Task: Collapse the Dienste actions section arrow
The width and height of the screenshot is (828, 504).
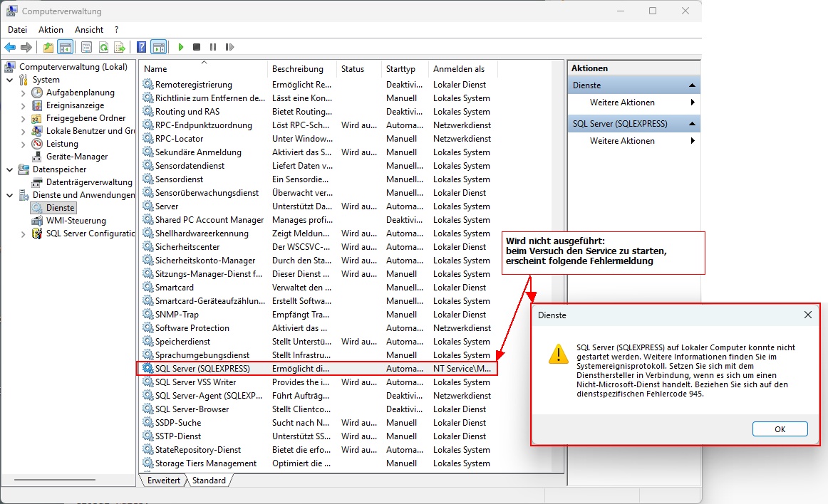Action: pos(691,85)
